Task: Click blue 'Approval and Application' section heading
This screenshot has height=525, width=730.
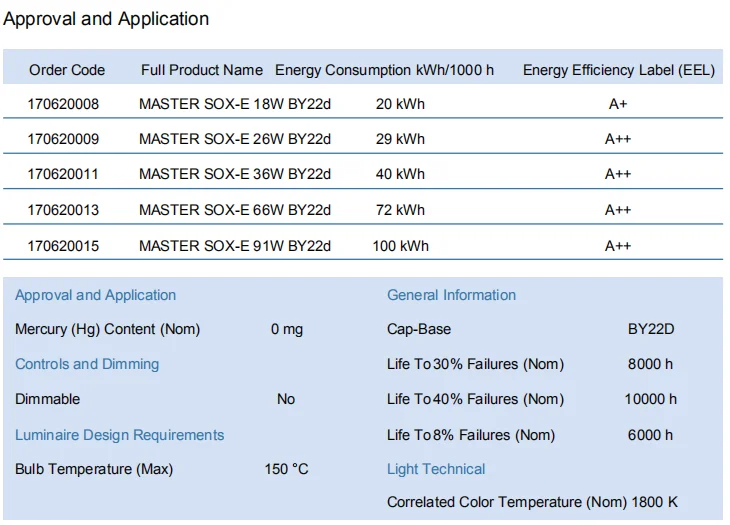Action: [x=95, y=295]
